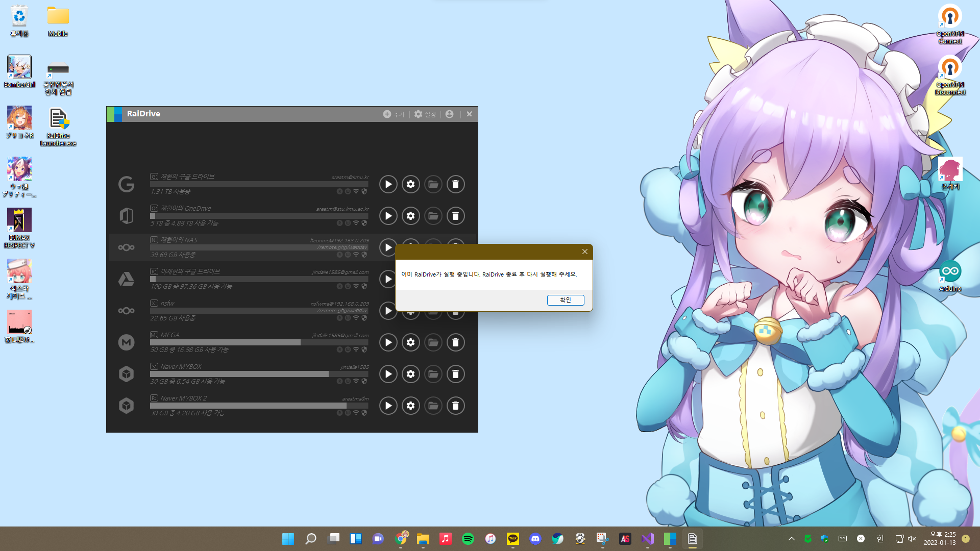
Task: Delete the MEGA drive with trash icon
Action: (x=455, y=342)
